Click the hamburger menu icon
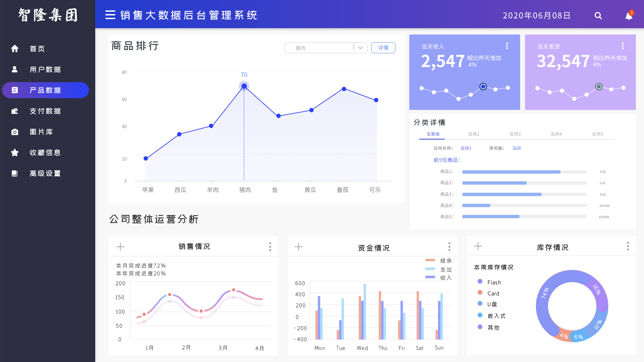 (110, 15)
